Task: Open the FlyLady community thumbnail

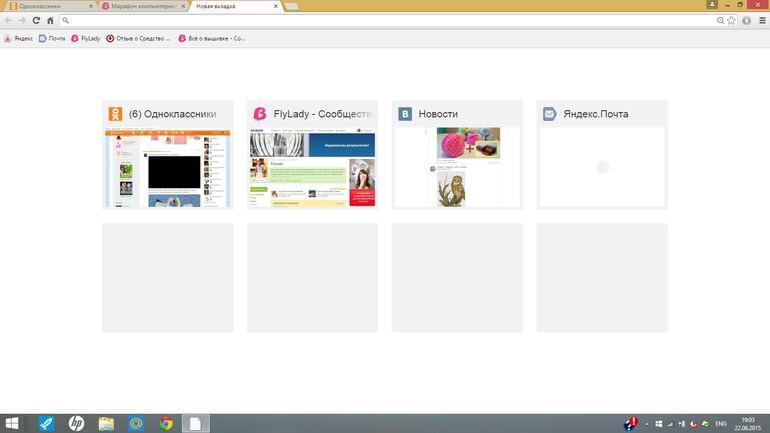Action: (312, 155)
